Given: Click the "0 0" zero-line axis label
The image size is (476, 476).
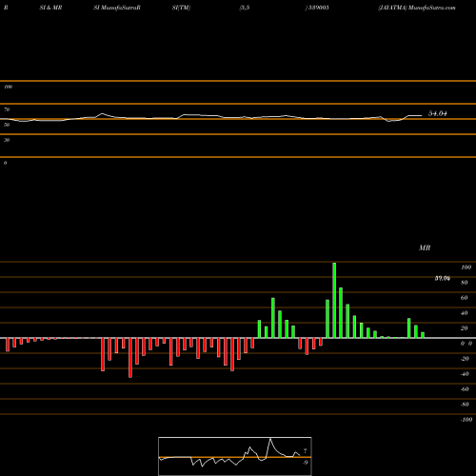Looking at the screenshot, I should pos(466,344).
